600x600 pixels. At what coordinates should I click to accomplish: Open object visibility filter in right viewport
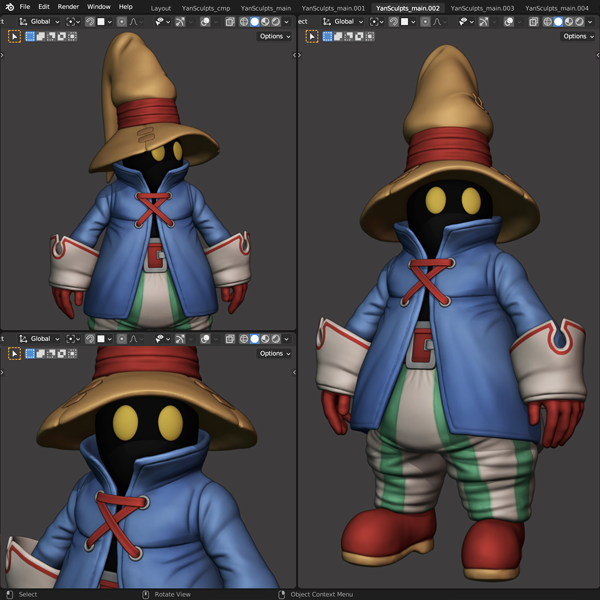[466, 22]
